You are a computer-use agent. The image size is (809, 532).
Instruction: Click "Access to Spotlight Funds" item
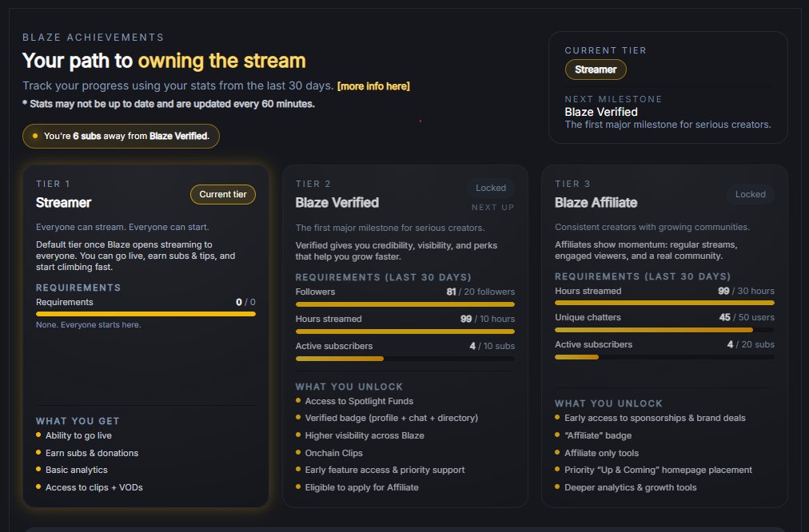point(359,401)
